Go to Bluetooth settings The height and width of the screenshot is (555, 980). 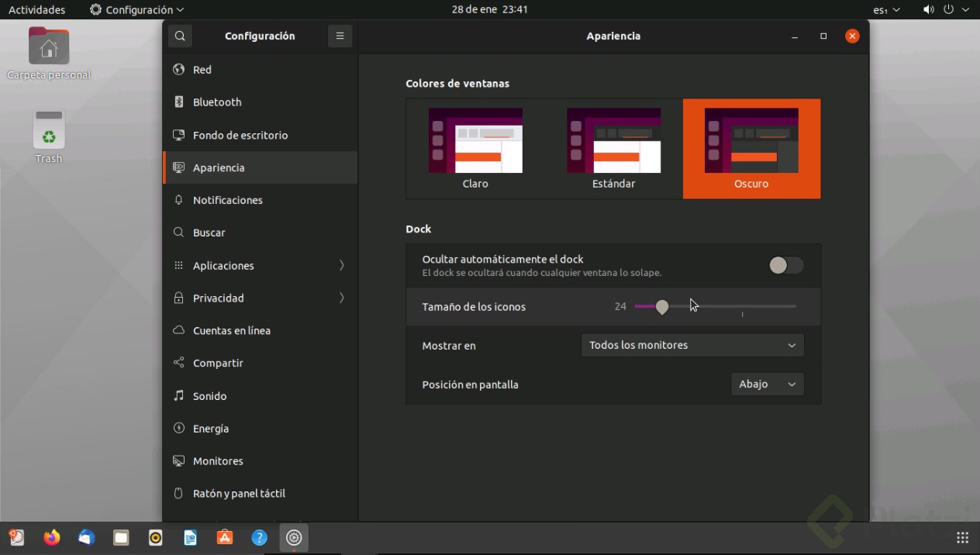(x=261, y=102)
